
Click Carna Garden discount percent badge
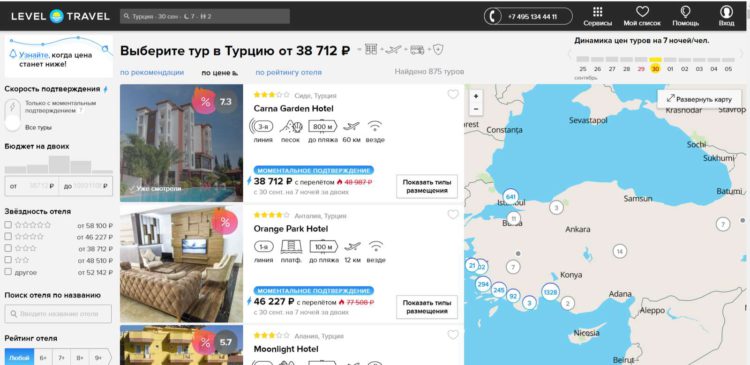pos(205,101)
